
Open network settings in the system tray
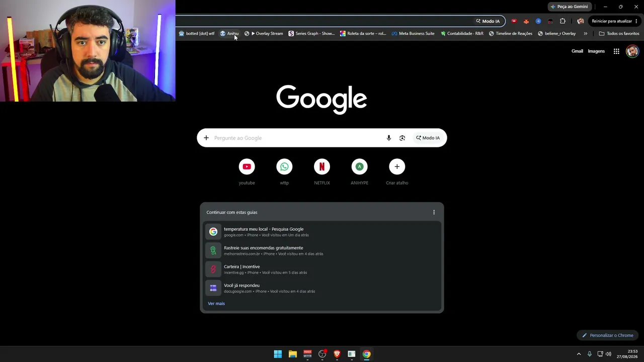point(600,354)
